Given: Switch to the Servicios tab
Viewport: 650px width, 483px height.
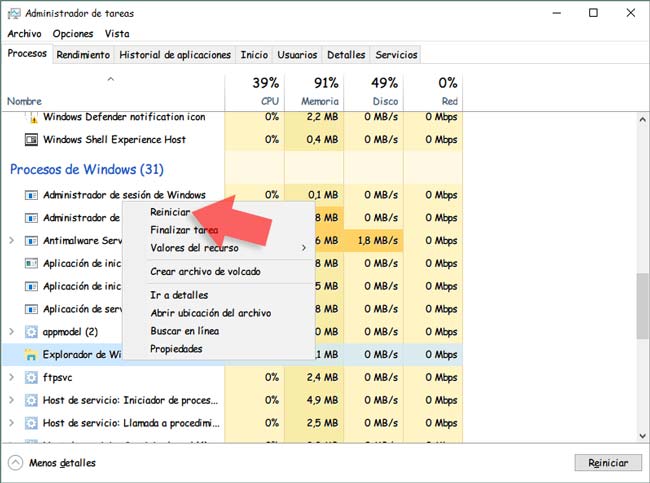Looking at the screenshot, I should tap(396, 55).
